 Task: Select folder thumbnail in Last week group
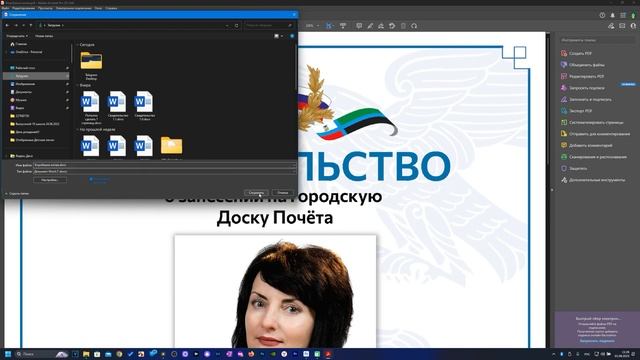[171, 146]
